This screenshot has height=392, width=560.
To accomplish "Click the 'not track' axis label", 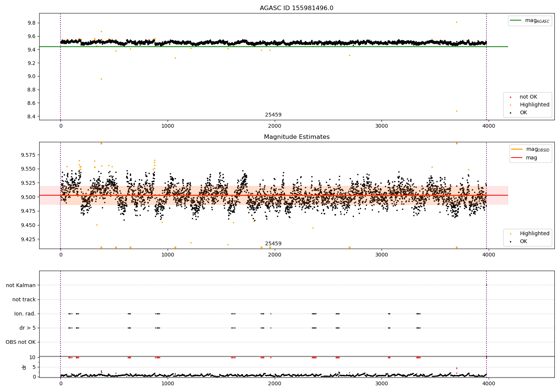I will point(24,299).
